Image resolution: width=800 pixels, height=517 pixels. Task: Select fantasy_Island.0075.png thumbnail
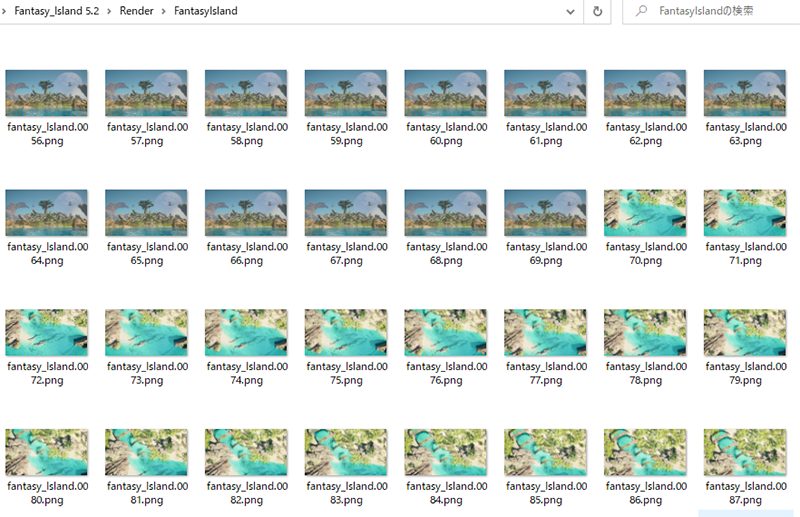point(345,333)
